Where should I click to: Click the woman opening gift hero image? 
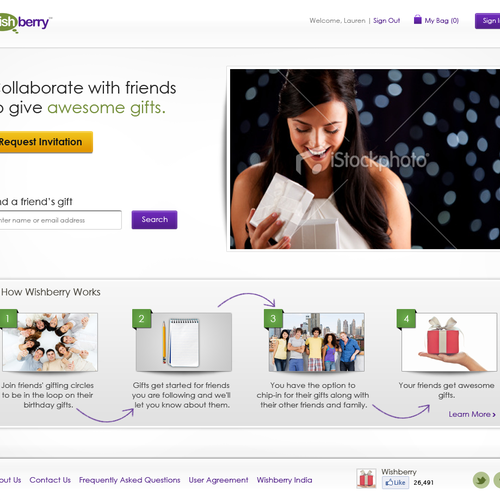pyautogui.click(x=365, y=159)
